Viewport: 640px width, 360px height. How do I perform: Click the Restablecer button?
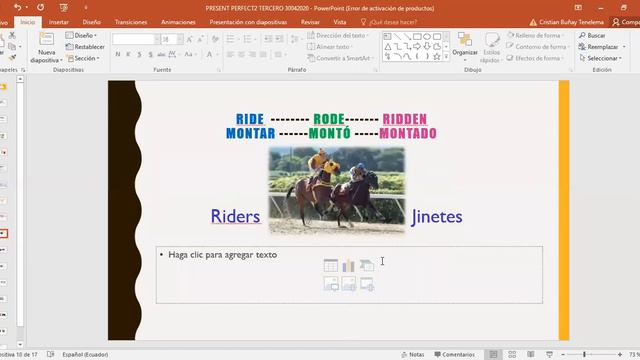(85, 47)
